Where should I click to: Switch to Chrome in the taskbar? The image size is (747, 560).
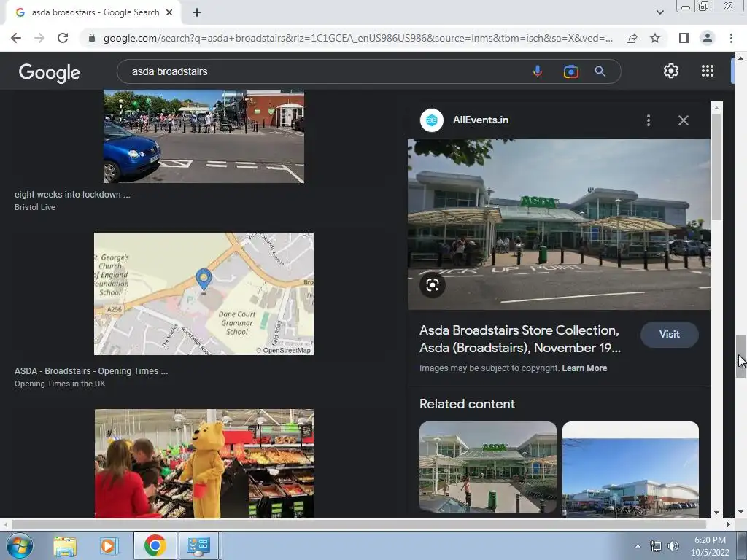point(155,545)
